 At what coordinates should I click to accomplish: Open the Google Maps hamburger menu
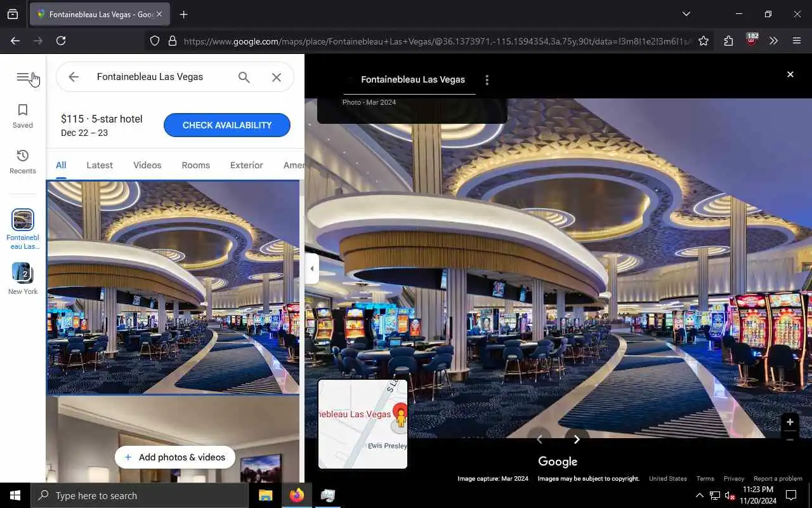click(x=23, y=77)
